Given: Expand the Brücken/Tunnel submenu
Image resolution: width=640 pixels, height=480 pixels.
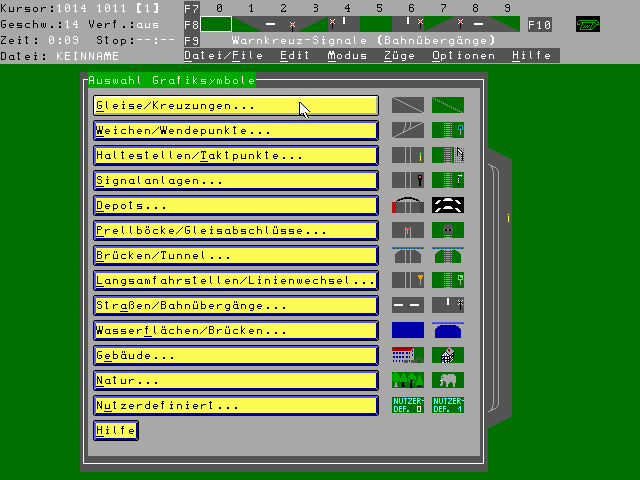Looking at the screenshot, I should pyautogui.click(x=235, y=255).
